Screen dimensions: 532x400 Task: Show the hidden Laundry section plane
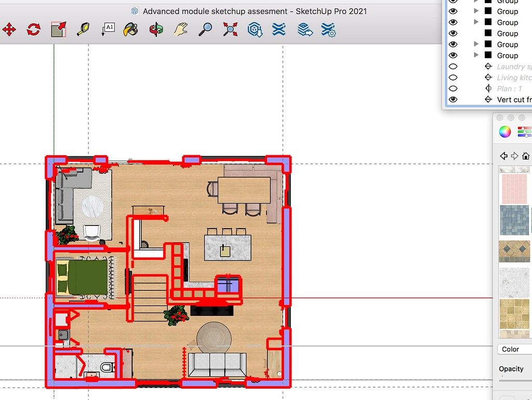[x=453, y=66]
